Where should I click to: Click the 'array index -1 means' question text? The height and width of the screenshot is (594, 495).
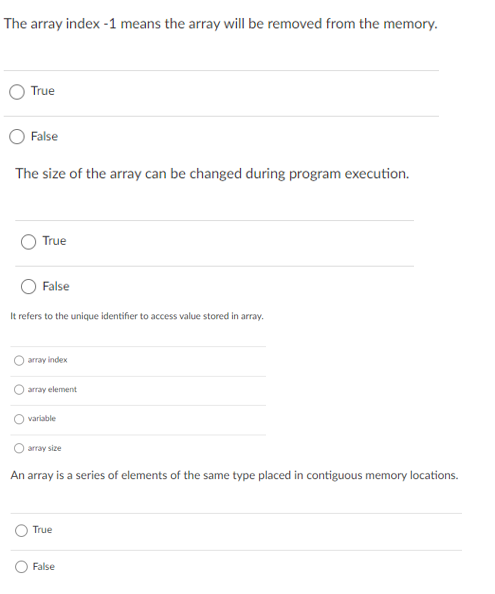[220, 24]
